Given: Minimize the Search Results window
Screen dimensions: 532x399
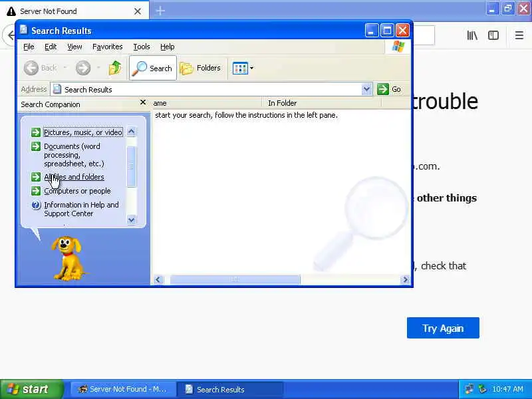Looking at the screenshot, I should [x=372, y=31].
